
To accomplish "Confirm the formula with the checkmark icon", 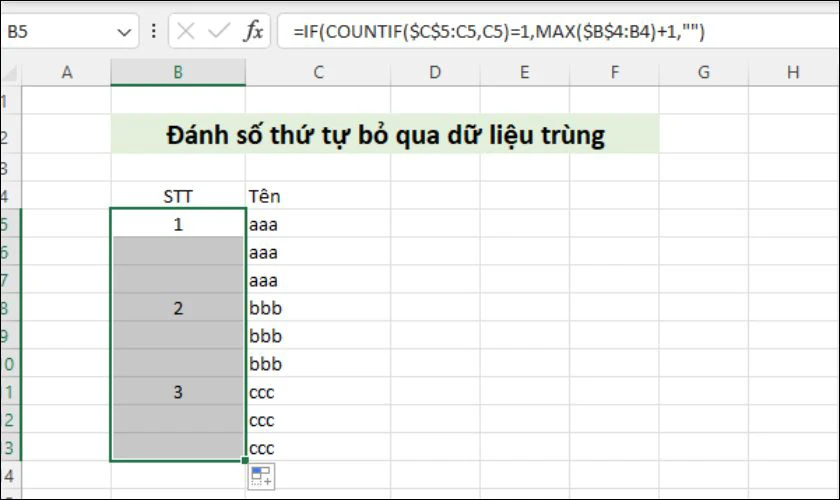I will pyautogui.click(x=219, y=31).
